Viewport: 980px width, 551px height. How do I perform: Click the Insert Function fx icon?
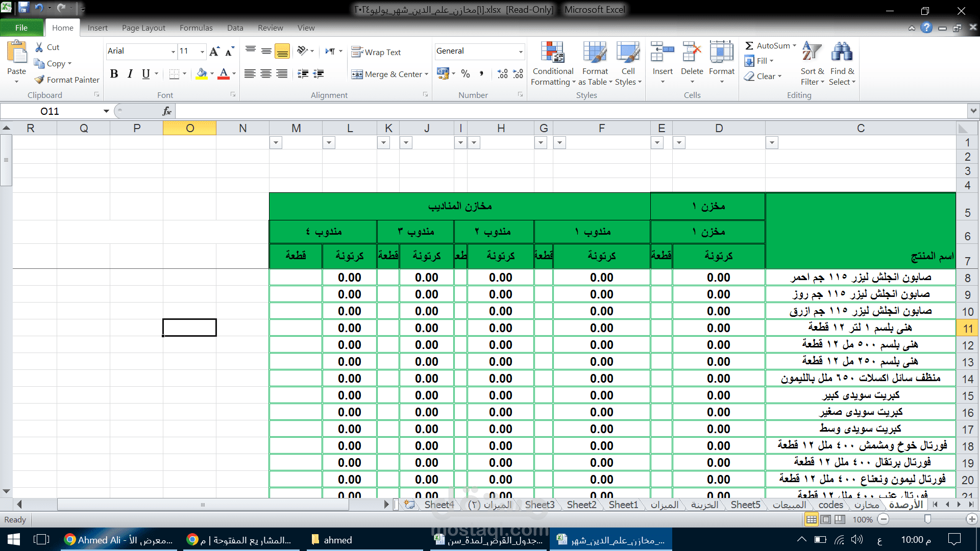tap(167, 111)
